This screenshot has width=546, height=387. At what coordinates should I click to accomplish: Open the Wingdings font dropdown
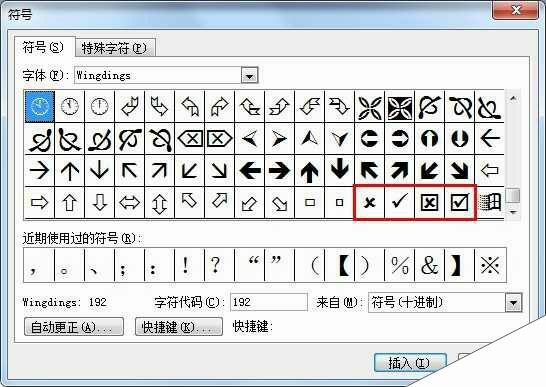[x=249, y=75]
